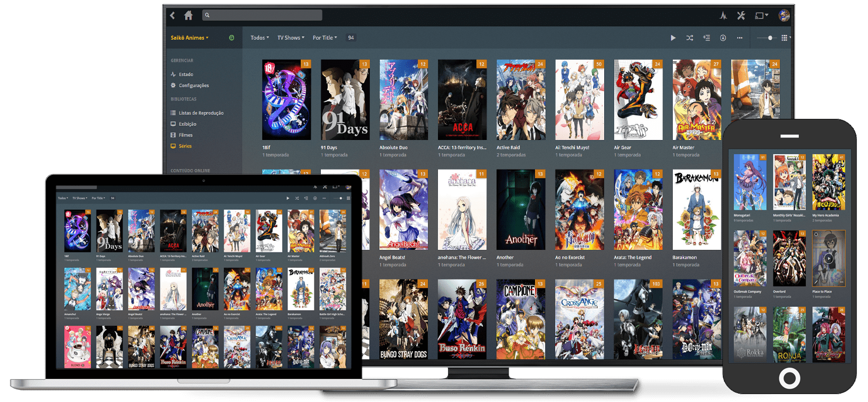Tap the phone's round home button

point(789,378)
